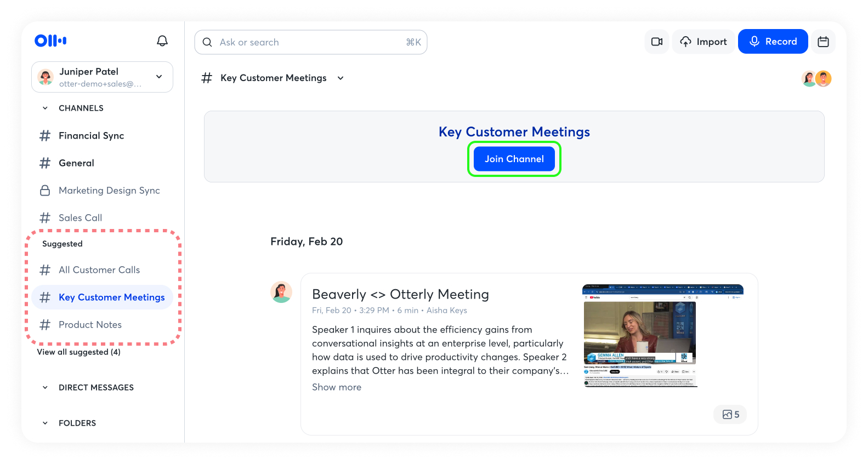Click the channel member avatars

point(816,79)
